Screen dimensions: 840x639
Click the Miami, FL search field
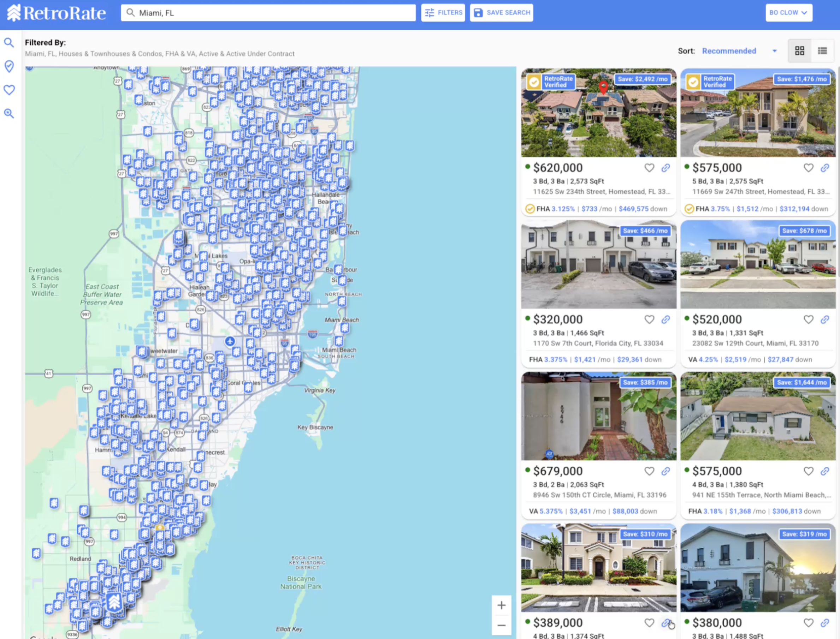tap(268, 13)
